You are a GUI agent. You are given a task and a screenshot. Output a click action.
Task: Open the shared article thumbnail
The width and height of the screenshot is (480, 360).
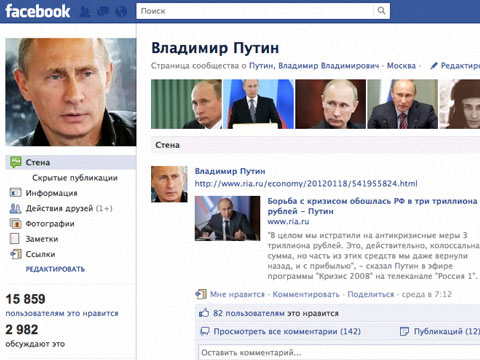(227, 218)
